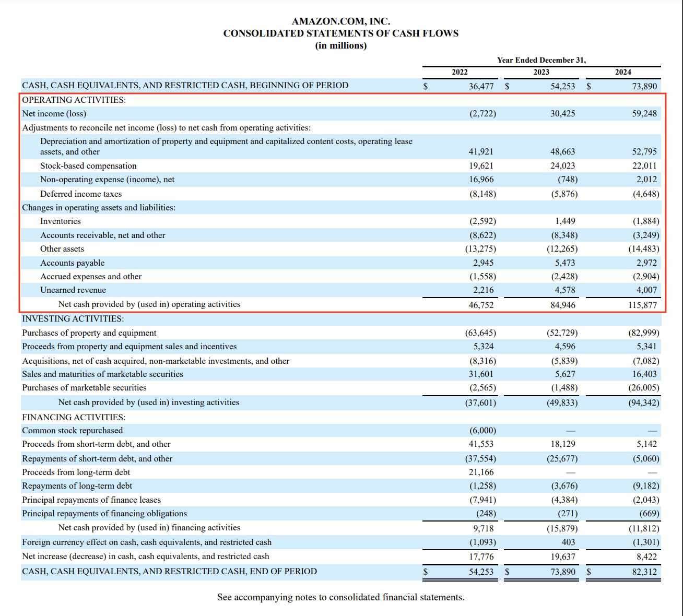683x616 pixels.
Task: Select the 2022 column header
Action: coord(460,72)
